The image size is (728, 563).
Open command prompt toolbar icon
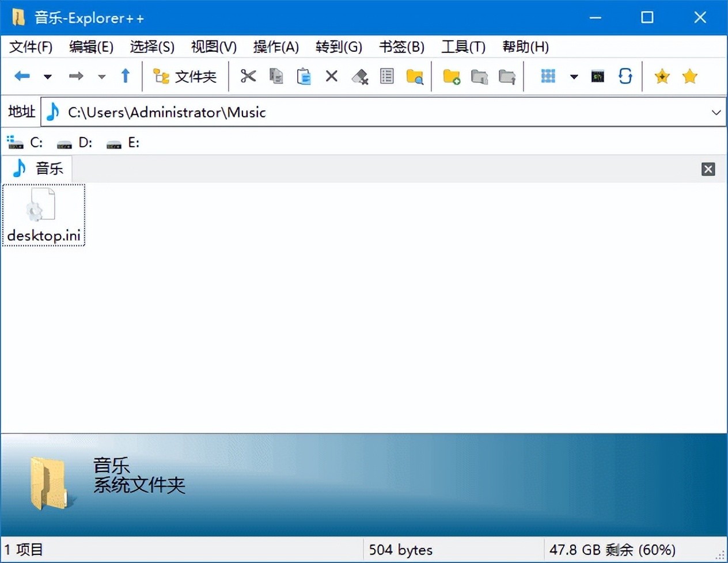(x=598, y=76)
